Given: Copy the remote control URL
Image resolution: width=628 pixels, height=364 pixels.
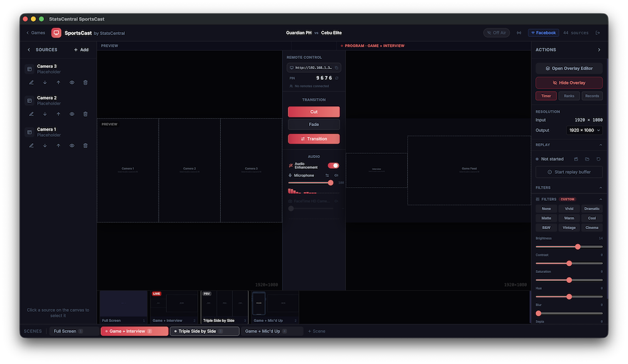Looking at the screenshot, I should pos(337,68).
